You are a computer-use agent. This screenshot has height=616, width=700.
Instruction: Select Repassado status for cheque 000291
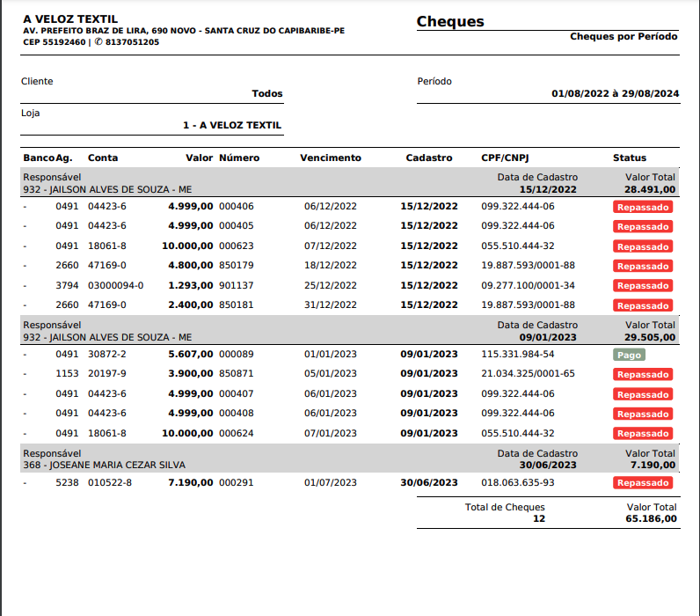tap(643, 483)
